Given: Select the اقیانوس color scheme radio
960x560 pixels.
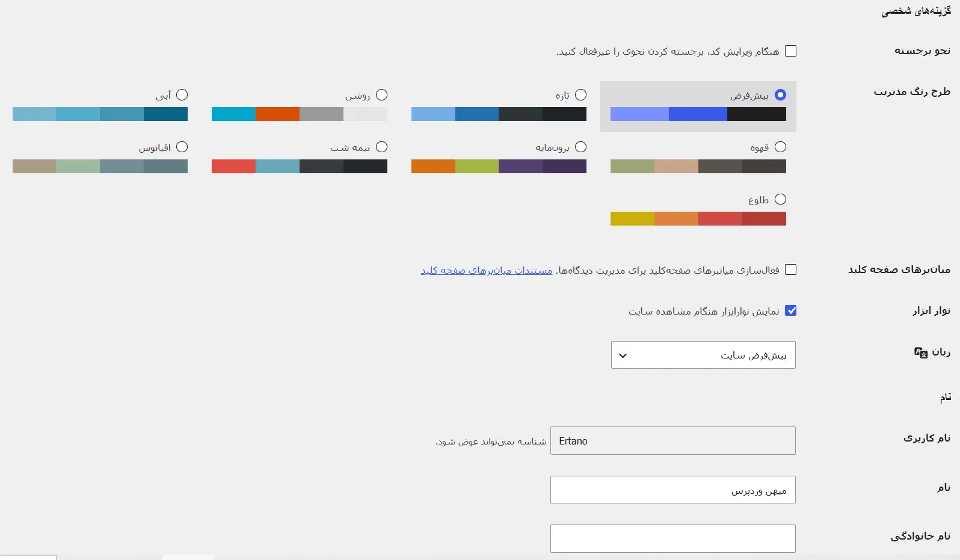Looking at the screenshot, I should pyautogui.click(x=182, y=147).
